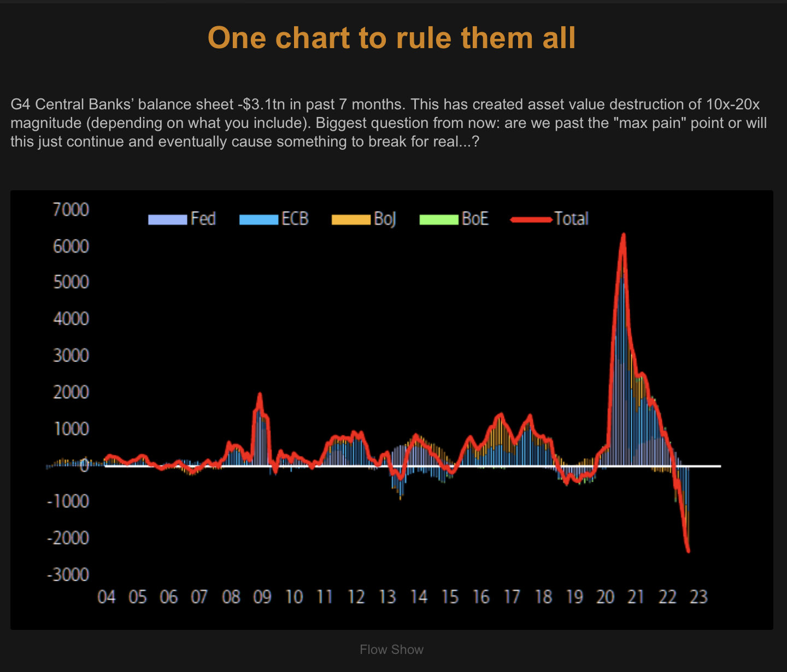Select the ECB blue legend swatch
The width and height of the screenshot is (787, 672).
pos(259,219)
